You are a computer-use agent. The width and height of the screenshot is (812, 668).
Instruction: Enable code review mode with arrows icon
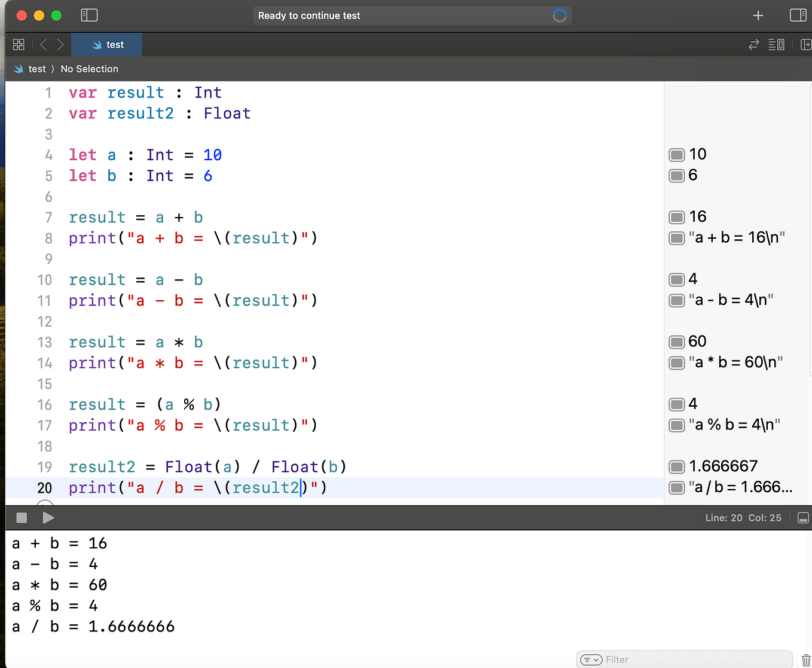[x=753, y=44]
